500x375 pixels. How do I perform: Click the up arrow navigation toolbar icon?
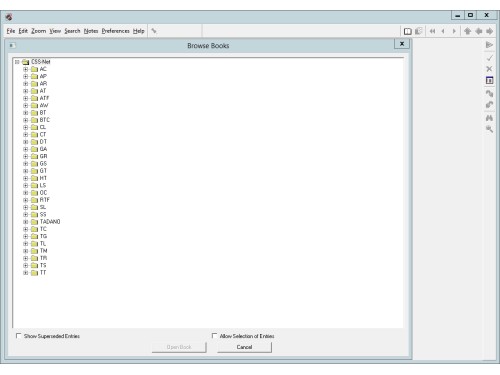[x=467, y=31]
